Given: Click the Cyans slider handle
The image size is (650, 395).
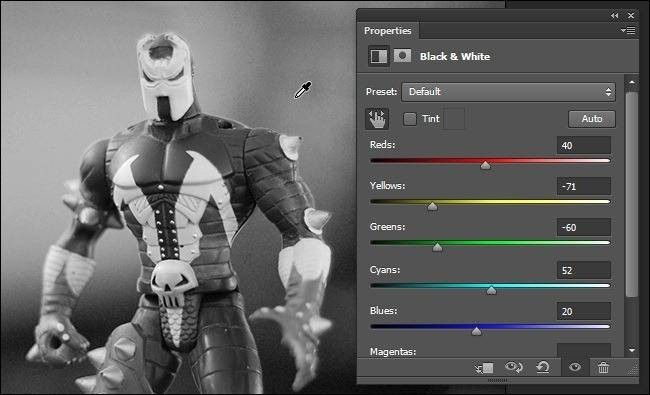Looking at the screenshot, I should point(491,290).
